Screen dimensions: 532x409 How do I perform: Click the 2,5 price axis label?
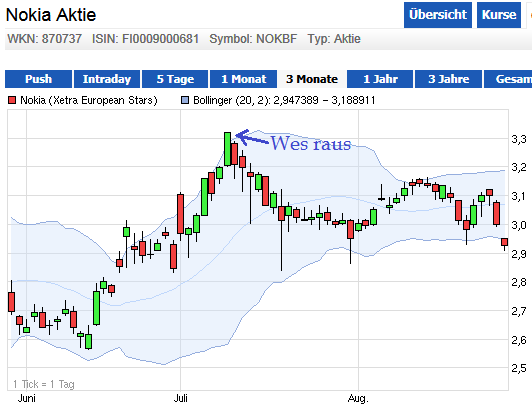519,368
